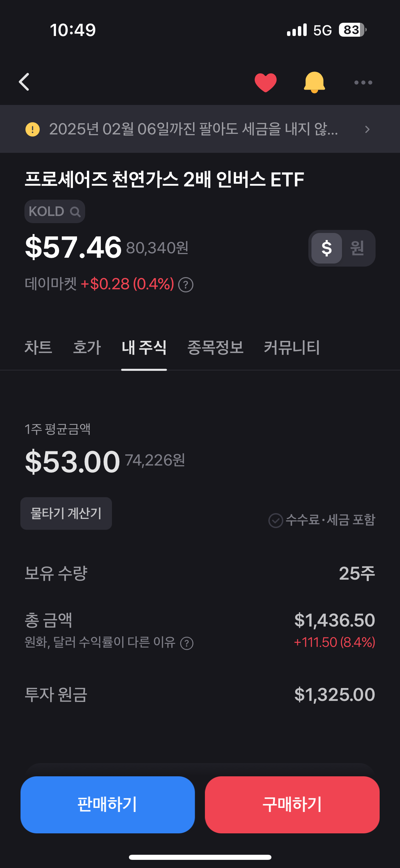Tap the yellow warning icon in tax banner
The height and width of the screenshot is (868, 400).
33,129
